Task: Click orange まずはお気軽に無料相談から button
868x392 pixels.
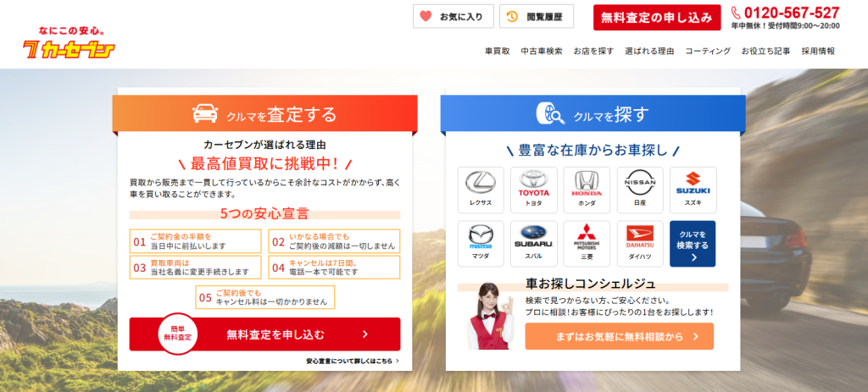Action: point(619,336)
